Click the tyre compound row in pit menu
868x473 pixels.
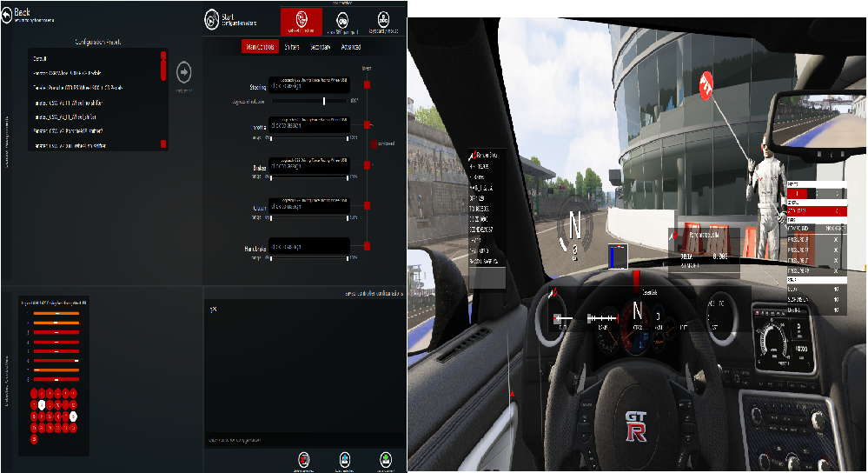[x=817, y=228]
